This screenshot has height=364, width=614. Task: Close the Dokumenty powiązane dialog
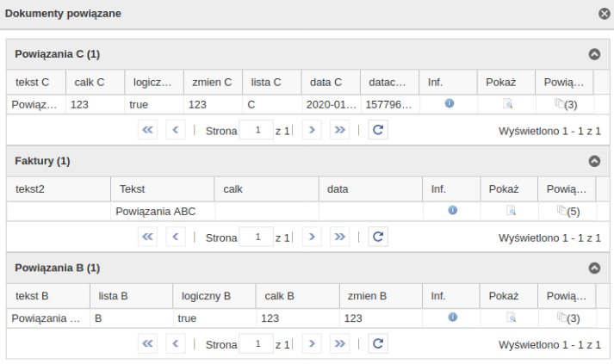tap(605, 14)
